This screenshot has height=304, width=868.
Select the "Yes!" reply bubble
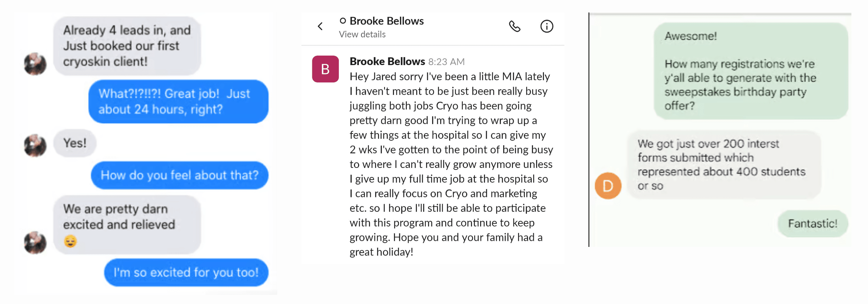pyautogui.click(x=75, y=143)
